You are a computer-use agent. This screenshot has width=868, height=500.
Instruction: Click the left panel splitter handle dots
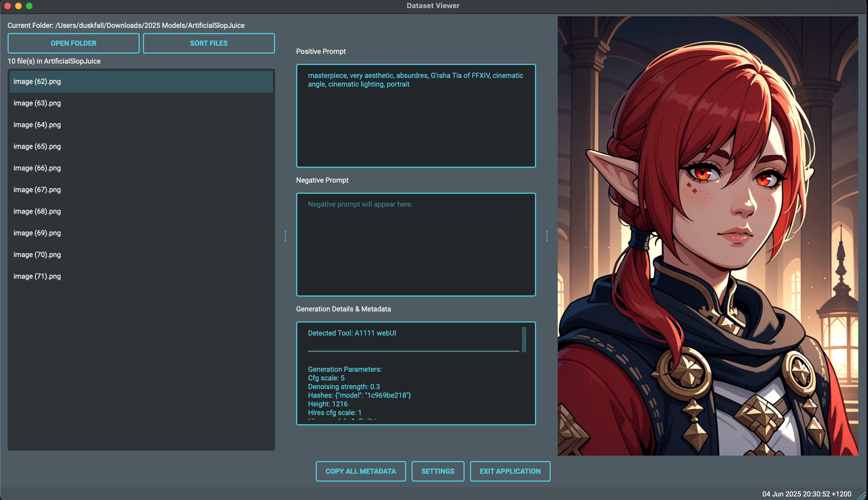(285, 236)
